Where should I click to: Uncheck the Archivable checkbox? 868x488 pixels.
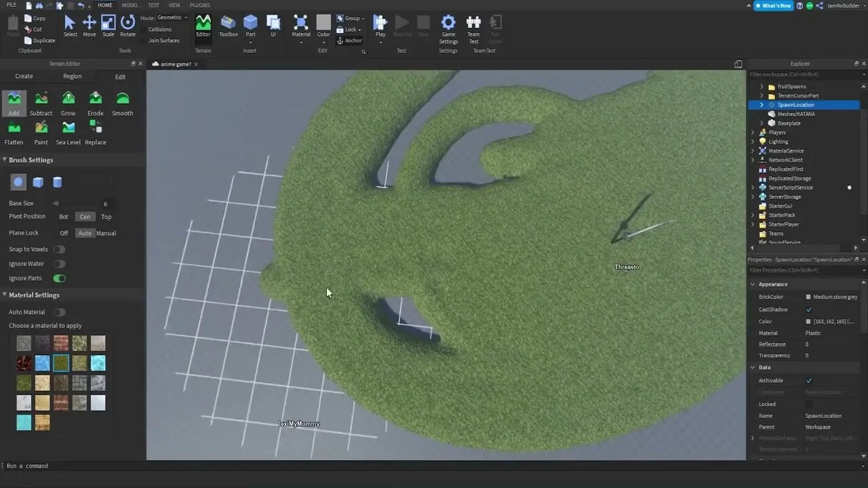(x=808, y=380)
